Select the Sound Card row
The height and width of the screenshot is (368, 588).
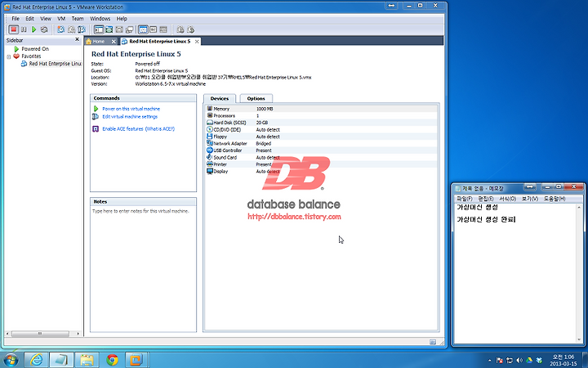322,157
